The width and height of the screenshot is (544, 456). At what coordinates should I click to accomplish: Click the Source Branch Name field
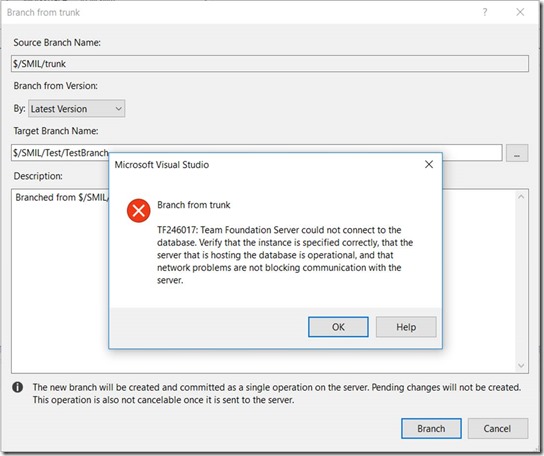(270, 64)
